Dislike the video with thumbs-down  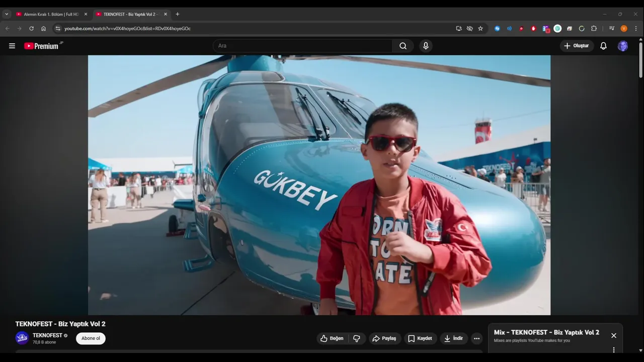coord(357,338)
